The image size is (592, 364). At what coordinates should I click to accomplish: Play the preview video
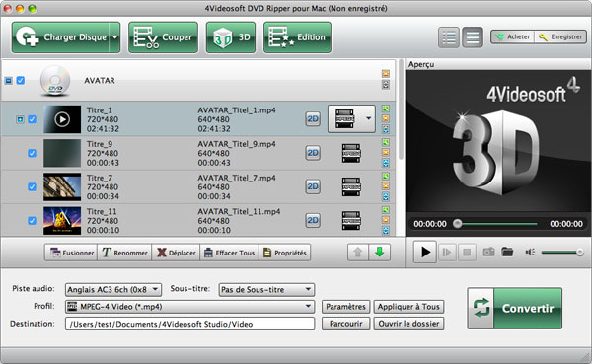425,252
